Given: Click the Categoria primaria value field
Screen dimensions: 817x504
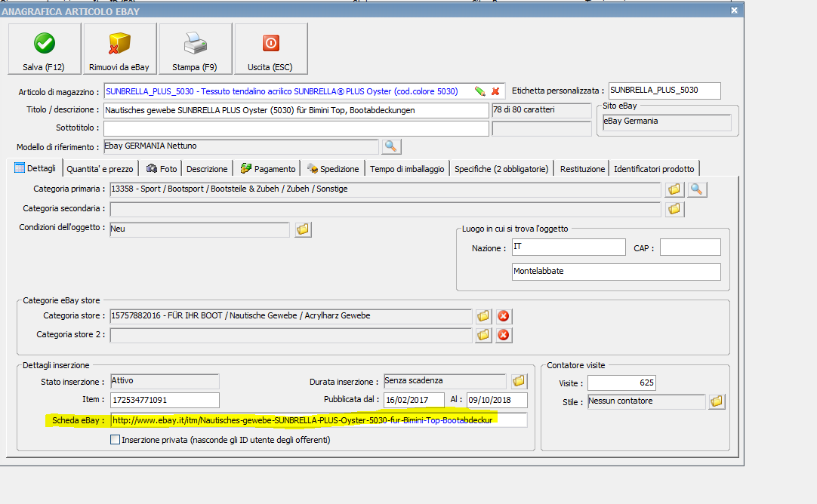Looking at the screenshot, I should tap(385, 189).
